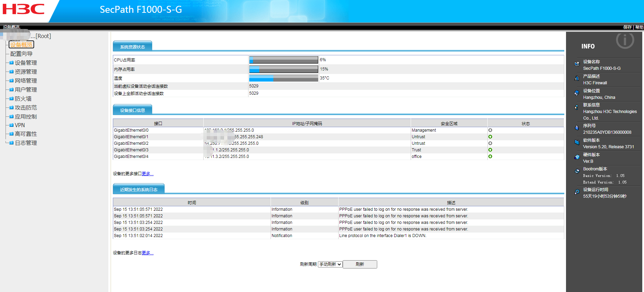Click GigabitEthernet0/2 status icon
The image size is (644, 292).
[490, 143]
